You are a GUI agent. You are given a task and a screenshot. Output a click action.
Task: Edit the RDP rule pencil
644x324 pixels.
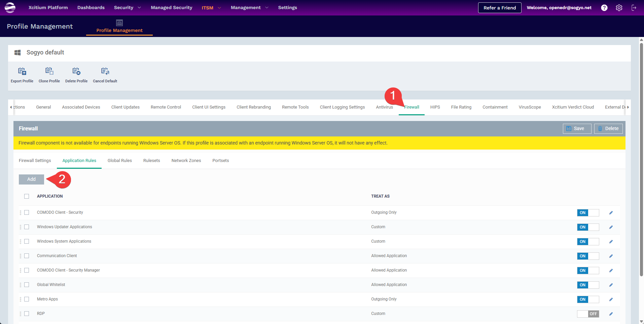tap(611, 314)
